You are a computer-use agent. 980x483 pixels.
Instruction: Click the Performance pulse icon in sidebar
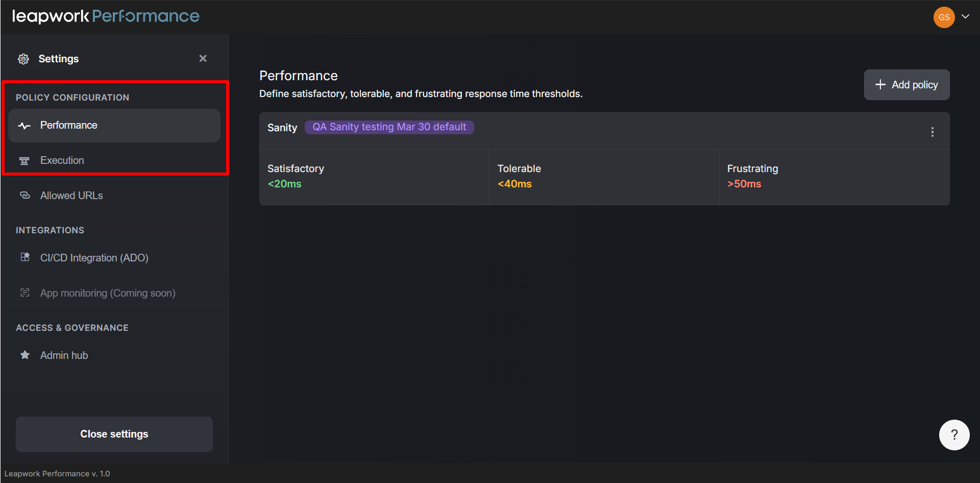[x=24, y=126]
